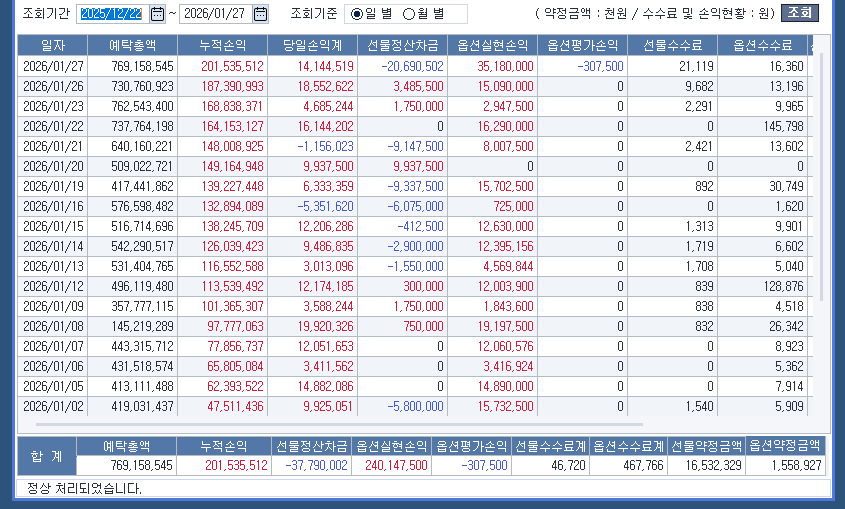The height and width of the screenshot is (509, 845).
Task: Select the row dated 2026/01/14
Action: tap(415, 246)
